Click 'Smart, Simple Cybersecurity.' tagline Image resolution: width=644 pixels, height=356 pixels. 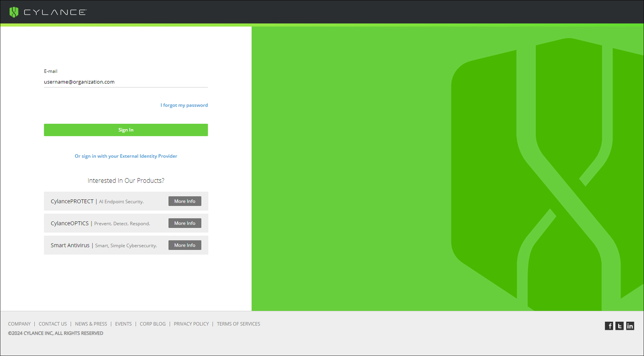coord(126,245)
